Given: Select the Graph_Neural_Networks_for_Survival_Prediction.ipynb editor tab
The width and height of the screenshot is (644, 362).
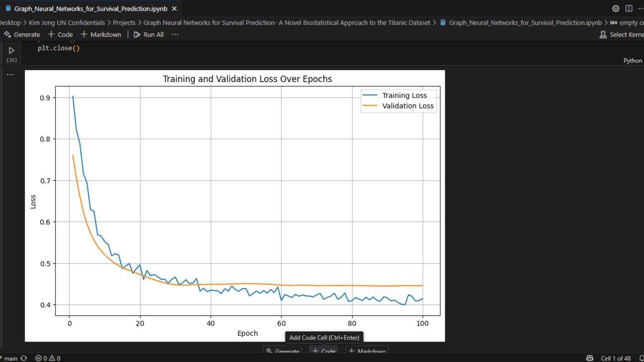Looking at the screenshot, I should (91, 8).
